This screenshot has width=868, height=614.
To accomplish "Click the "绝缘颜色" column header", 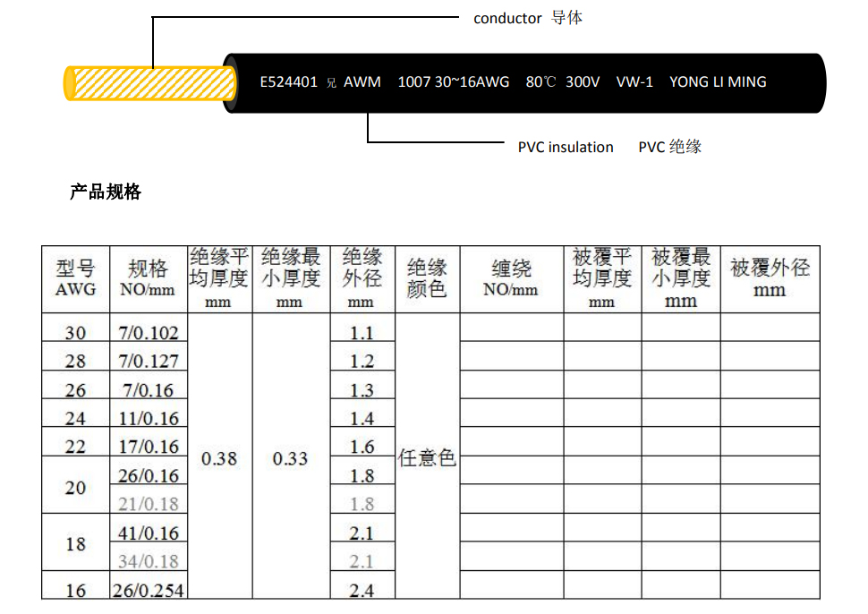I will (427, 278).
